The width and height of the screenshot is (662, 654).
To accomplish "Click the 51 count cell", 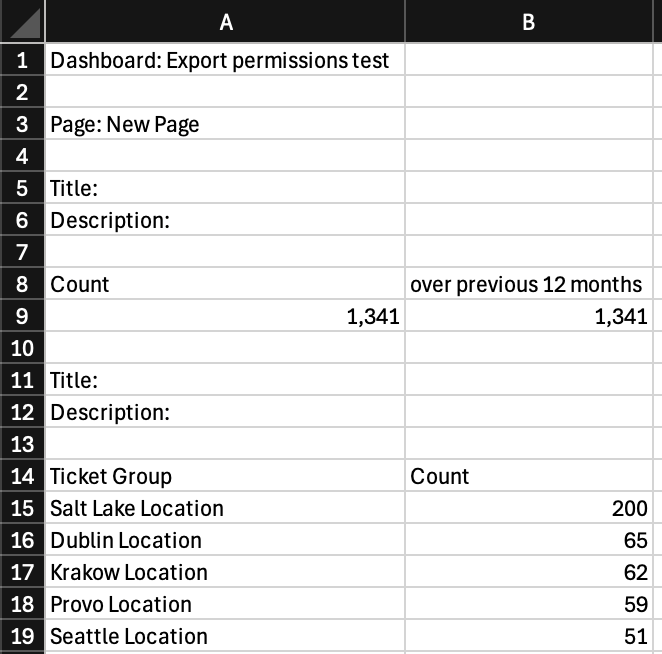I will 529,636.
